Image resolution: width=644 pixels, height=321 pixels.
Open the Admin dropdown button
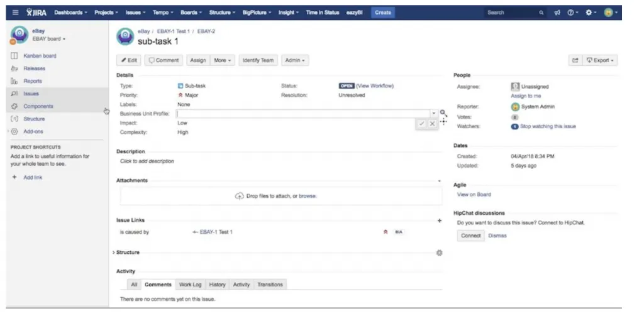[x=295, y=60]
